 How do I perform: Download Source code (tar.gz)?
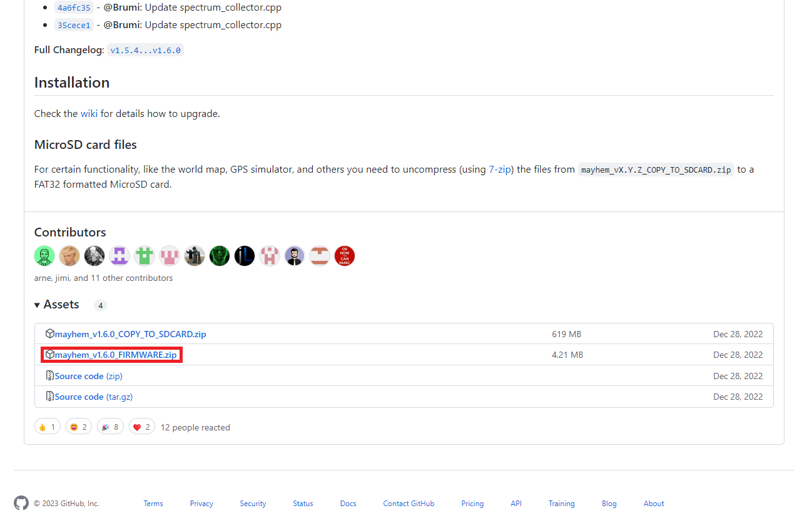pos(94,397)
